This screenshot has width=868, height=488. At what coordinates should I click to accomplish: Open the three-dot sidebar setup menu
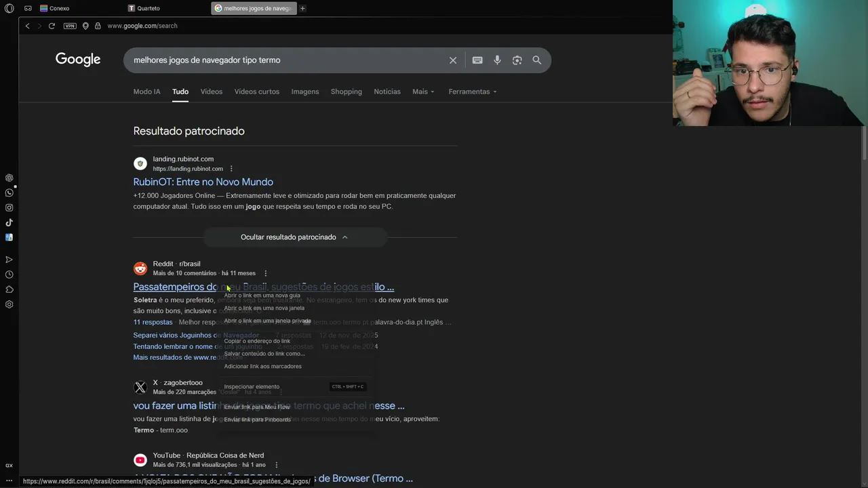9,481
